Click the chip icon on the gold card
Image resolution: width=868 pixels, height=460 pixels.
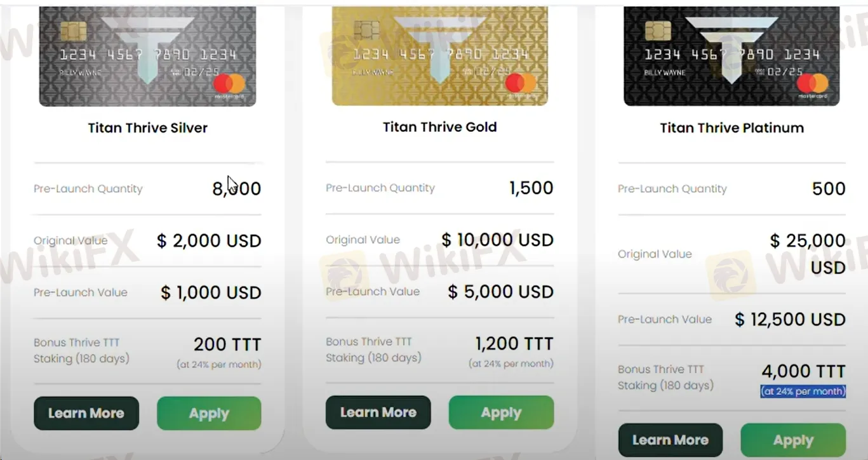click(366, 30)
